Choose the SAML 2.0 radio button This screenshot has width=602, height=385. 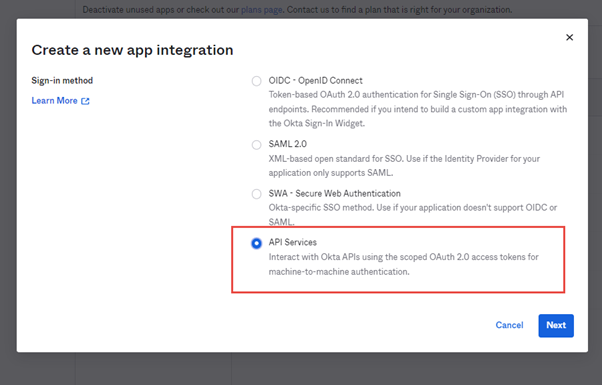tap(256, 145)
